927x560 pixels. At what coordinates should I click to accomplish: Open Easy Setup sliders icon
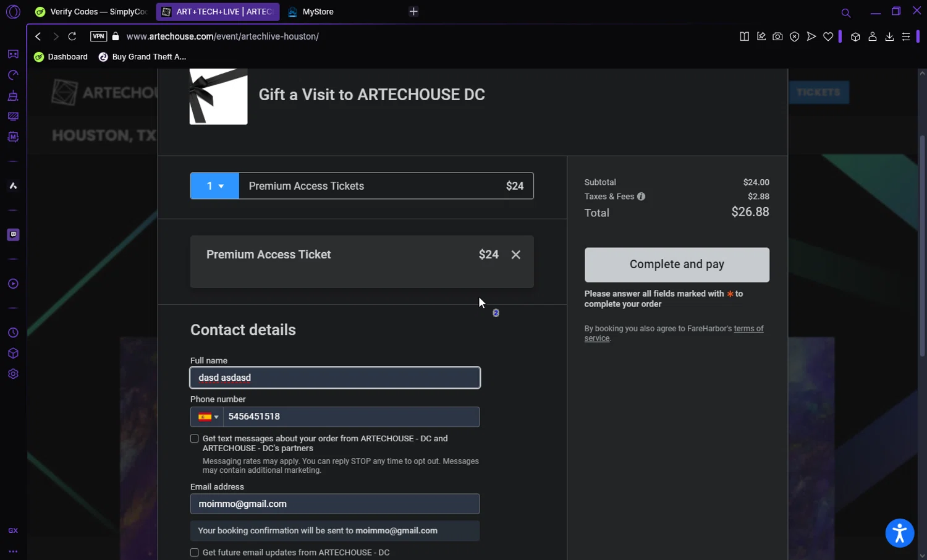click(906, 36)
